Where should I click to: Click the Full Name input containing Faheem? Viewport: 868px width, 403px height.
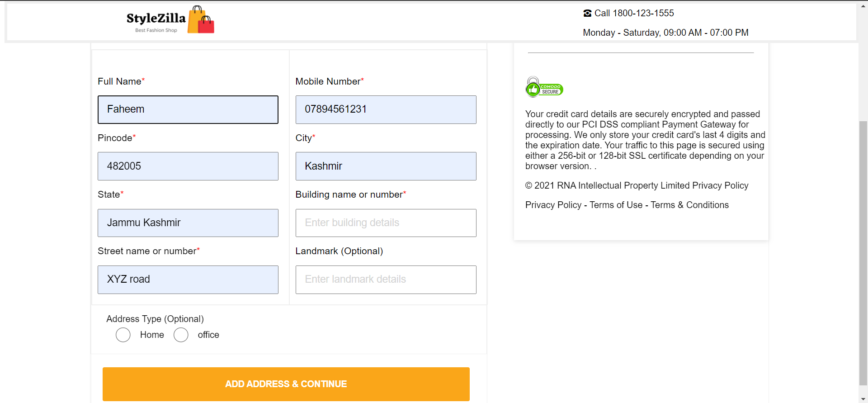point(188,109)
